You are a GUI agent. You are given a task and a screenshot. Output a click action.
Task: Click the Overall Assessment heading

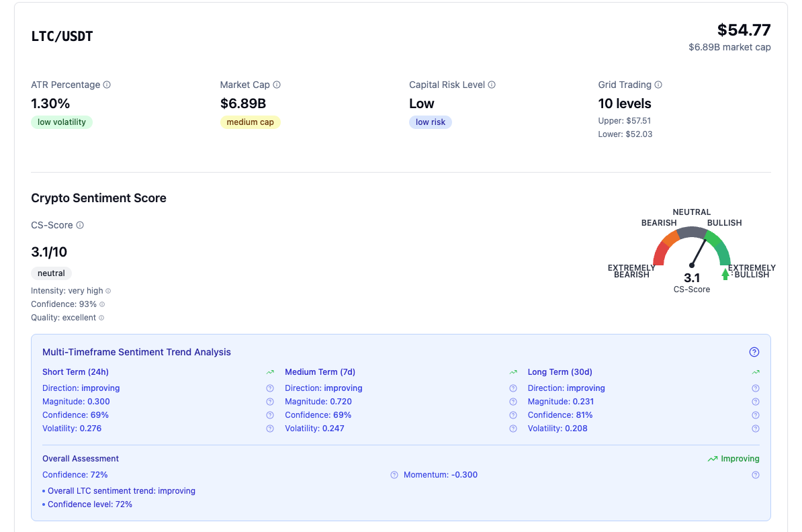81,458
